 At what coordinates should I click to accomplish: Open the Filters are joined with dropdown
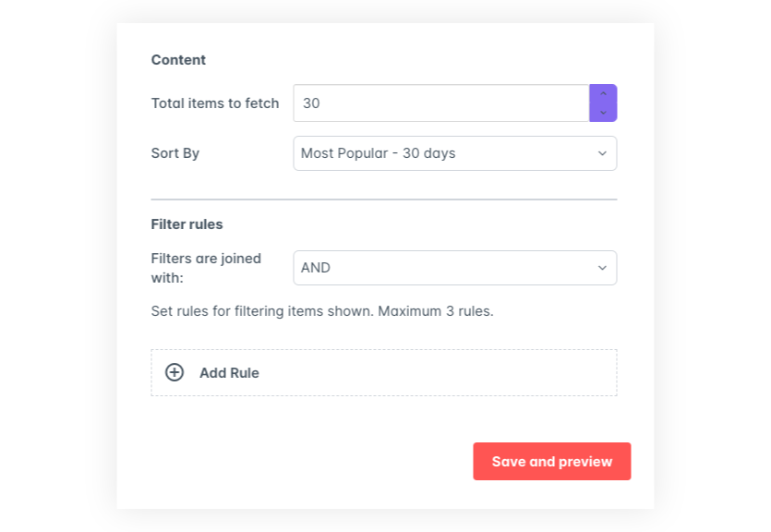coord(454,268)
